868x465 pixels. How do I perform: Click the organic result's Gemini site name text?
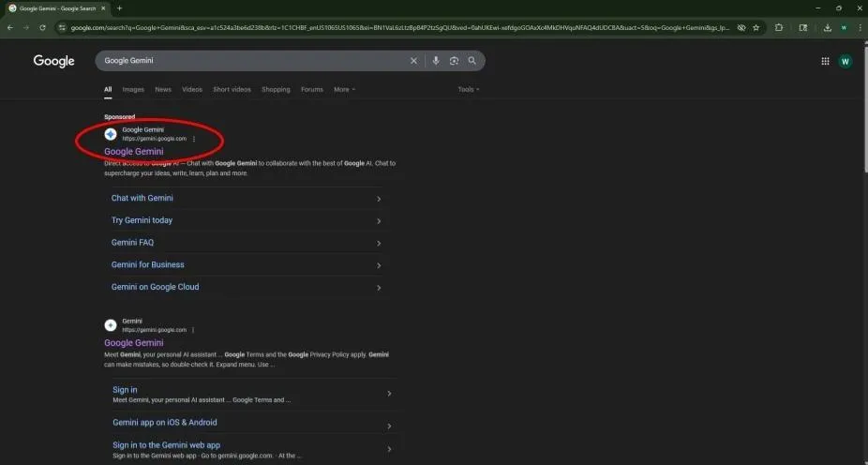pos(132,321)
